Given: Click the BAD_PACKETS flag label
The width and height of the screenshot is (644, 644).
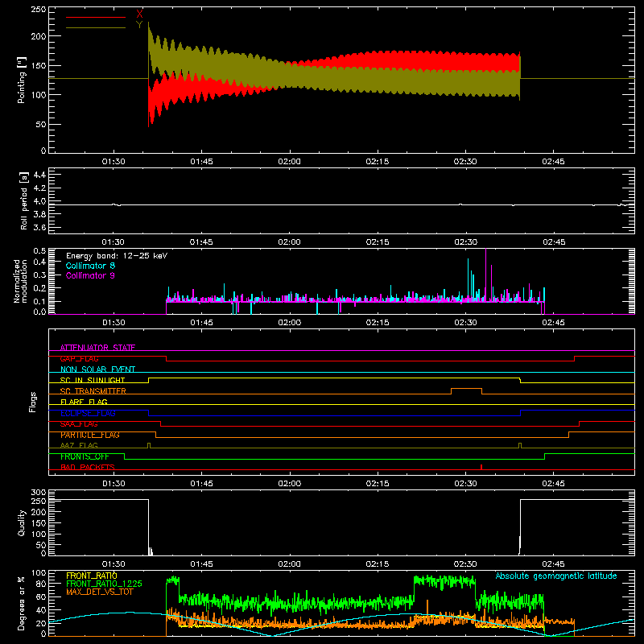Looking at the screenshot, I should pos(88,467).
